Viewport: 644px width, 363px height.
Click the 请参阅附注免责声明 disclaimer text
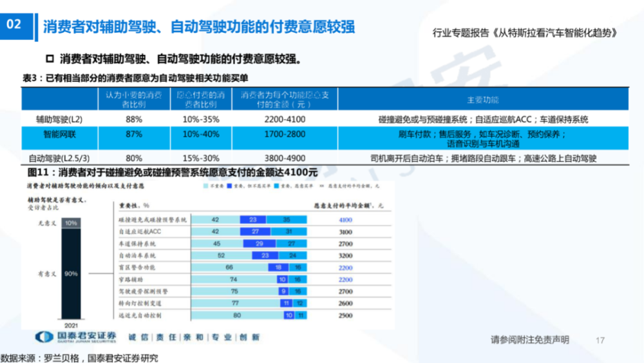coord(530,340)
